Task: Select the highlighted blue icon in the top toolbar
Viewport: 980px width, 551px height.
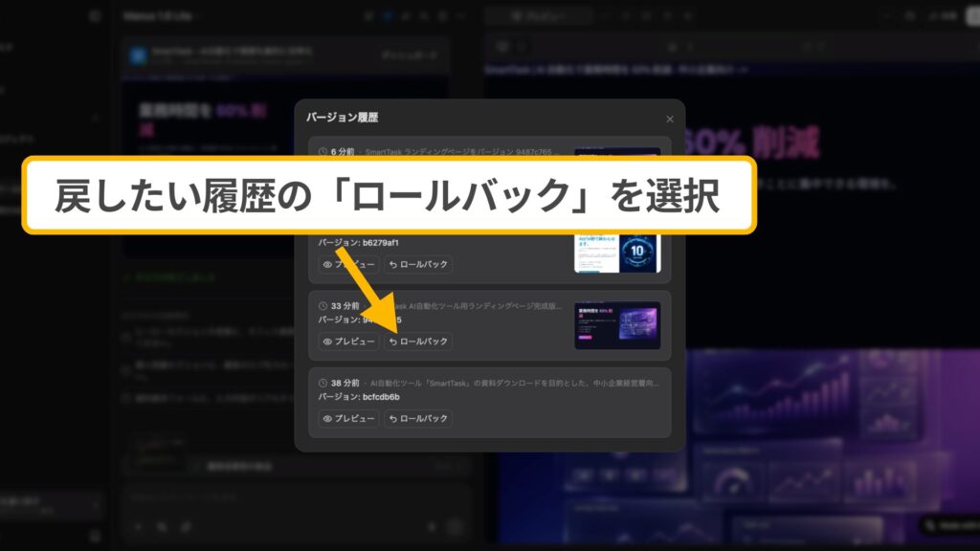Action: pos(388,14)
